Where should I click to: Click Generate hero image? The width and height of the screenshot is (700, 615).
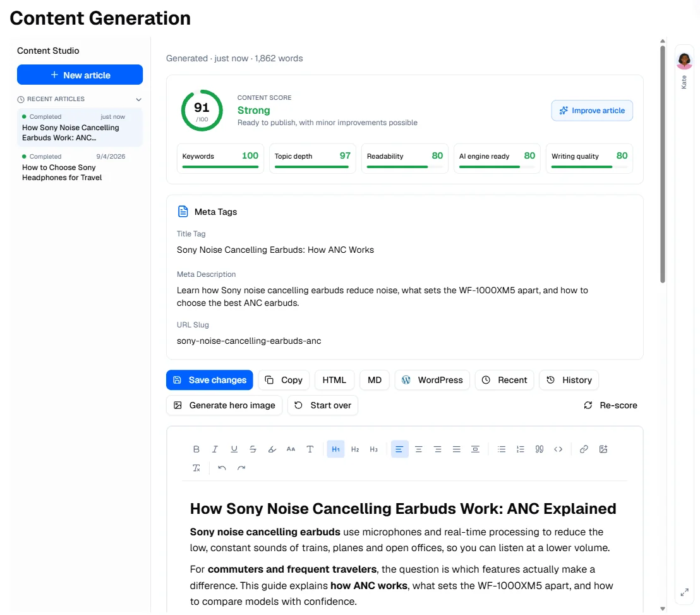pos(224,405)
